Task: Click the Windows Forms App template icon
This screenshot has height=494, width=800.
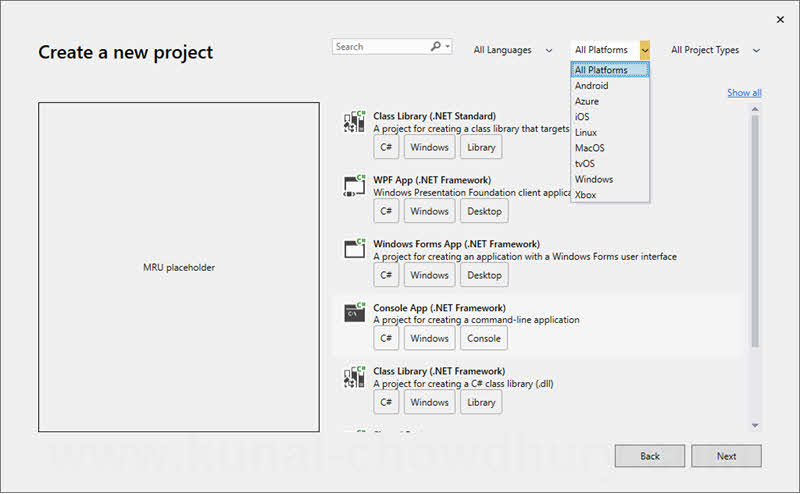Action: pos(354,249)
